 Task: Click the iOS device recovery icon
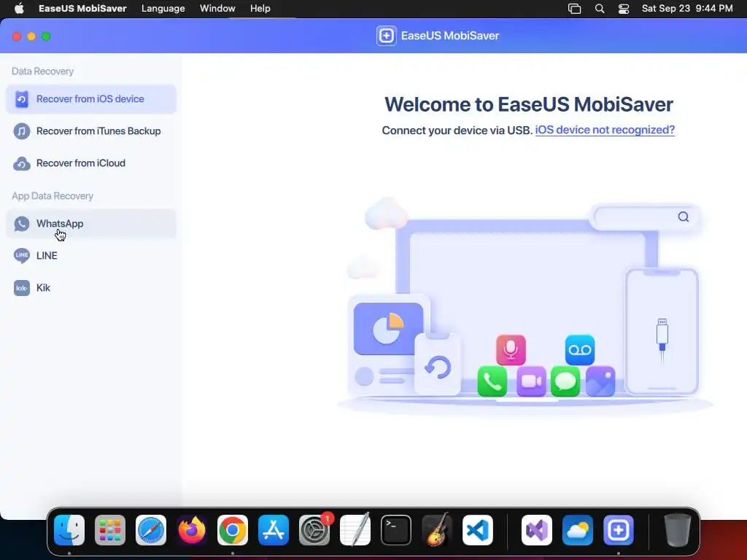pos(21,99)
